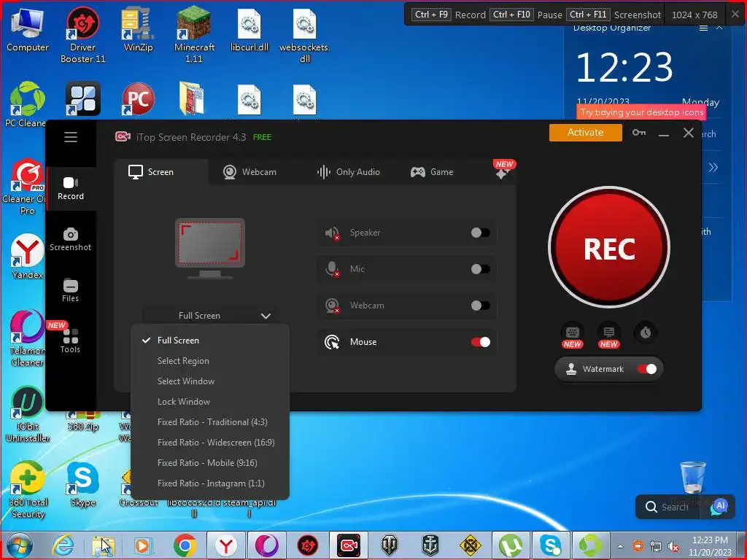Click the iTop Screen Recorder taskbar icon

point(348,545)
